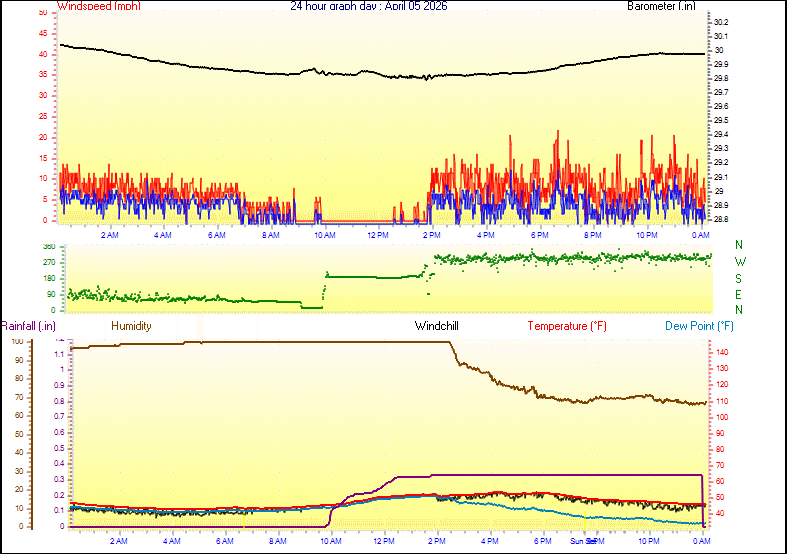Click the E wind direction letter
Image resolution: width=798 pixels, height=554 pixels.
click(739, 294)
